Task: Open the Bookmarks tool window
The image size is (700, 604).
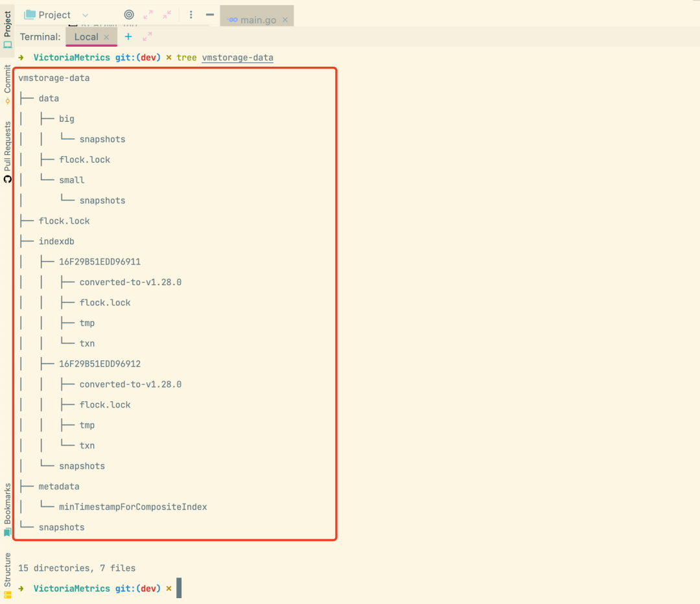Action: [x=7, y=509]
